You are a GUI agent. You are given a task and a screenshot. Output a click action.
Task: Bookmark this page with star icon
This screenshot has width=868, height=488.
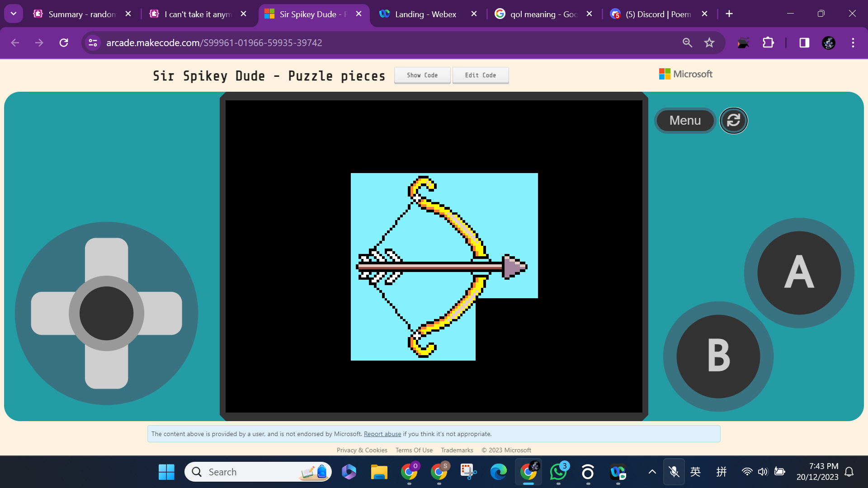pyautogui.click(x=709, y=42)
